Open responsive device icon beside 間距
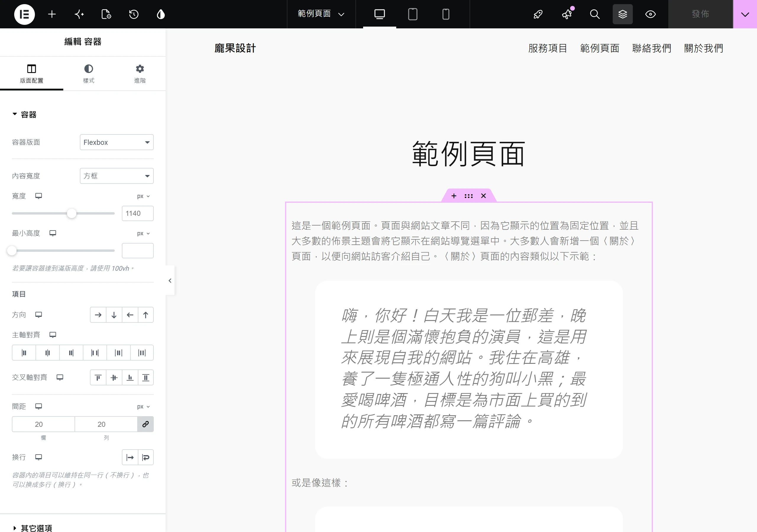 coord(38,406)
